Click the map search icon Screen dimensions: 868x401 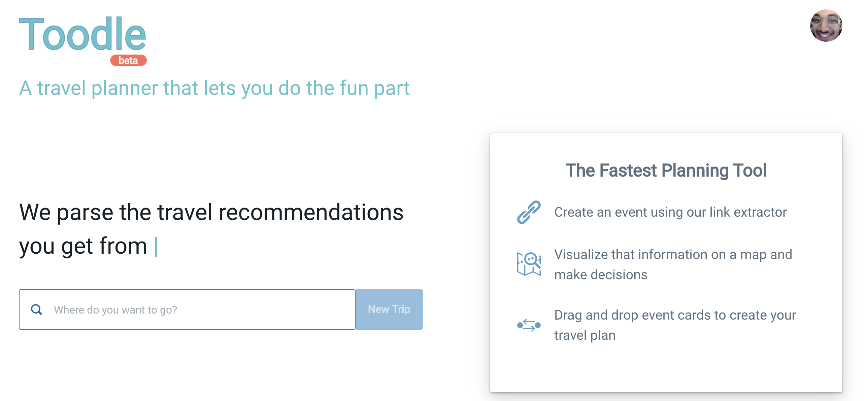pos(529,264)
